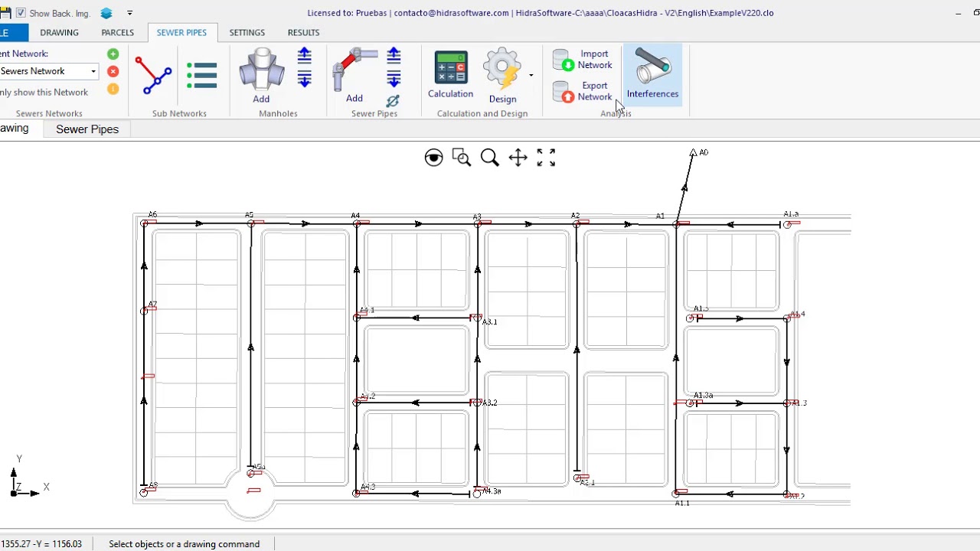Open the blue file tab
This screenshot has height=551, width=980.
(x=13, y=32)
